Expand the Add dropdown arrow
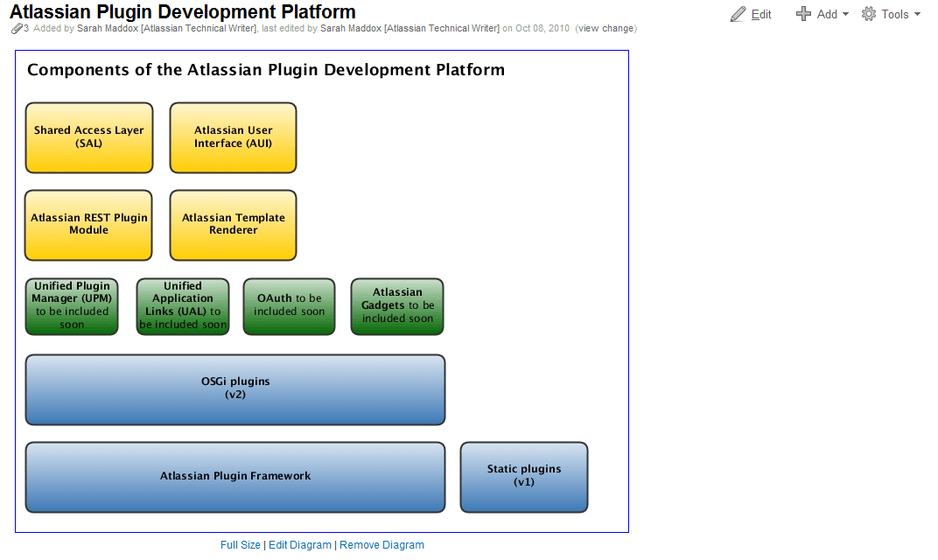This screenshot has height=560, width=938. point(845,14)
